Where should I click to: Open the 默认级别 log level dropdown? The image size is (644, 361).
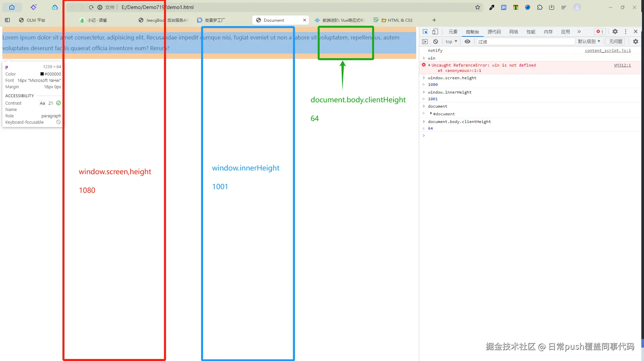click(589, 41)
